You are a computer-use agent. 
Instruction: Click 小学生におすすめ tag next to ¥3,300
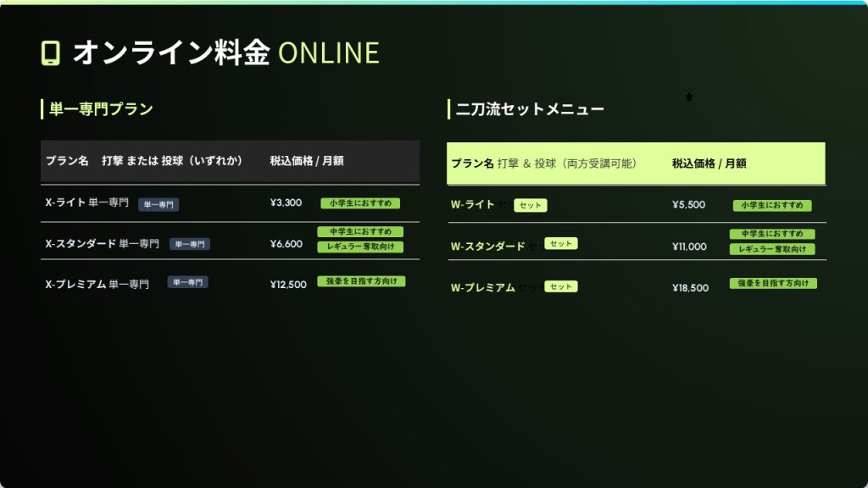click(x=360, y=203)
